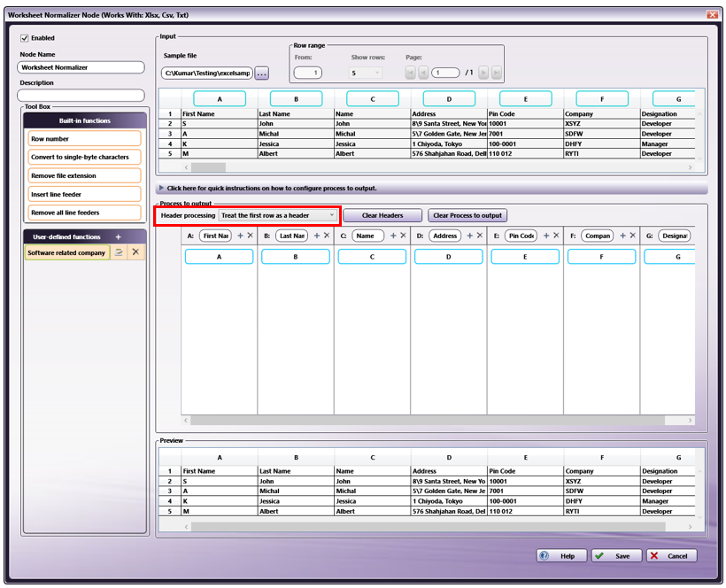
Task: Browse for sample file with ellipsis button
Action: click(x=261, y=73)
